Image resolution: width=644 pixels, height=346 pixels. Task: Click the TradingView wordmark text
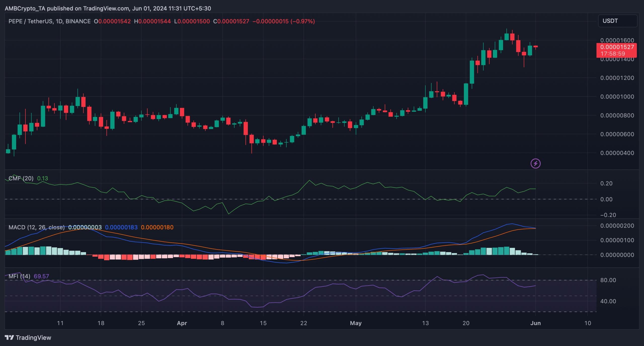point(33,338)
